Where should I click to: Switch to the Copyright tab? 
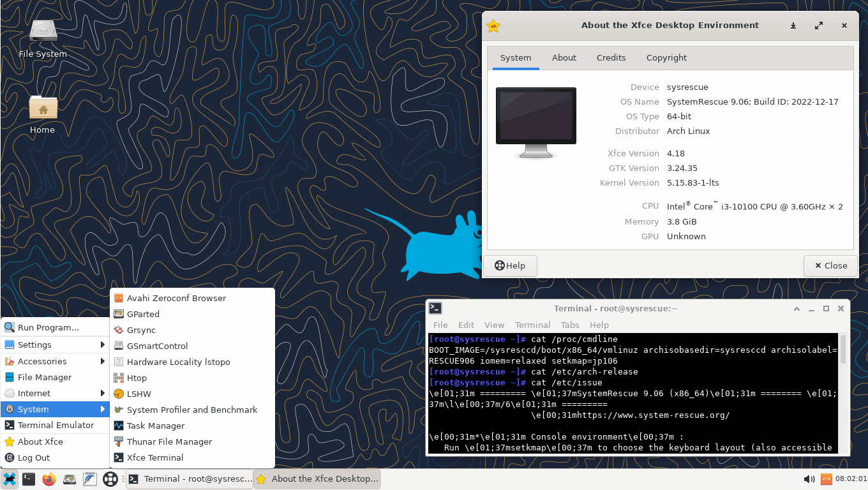pos(666,57)
